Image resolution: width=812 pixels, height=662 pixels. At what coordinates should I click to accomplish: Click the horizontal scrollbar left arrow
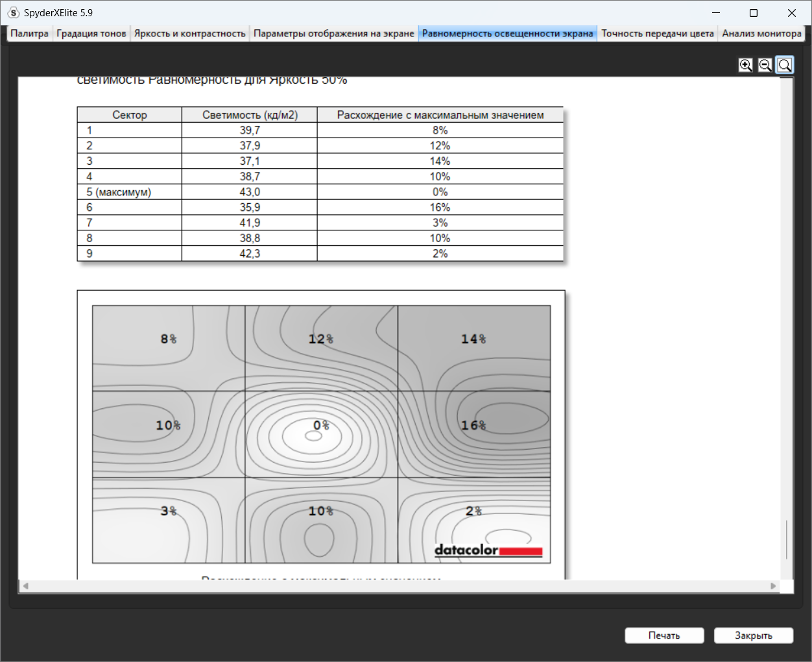26,586
